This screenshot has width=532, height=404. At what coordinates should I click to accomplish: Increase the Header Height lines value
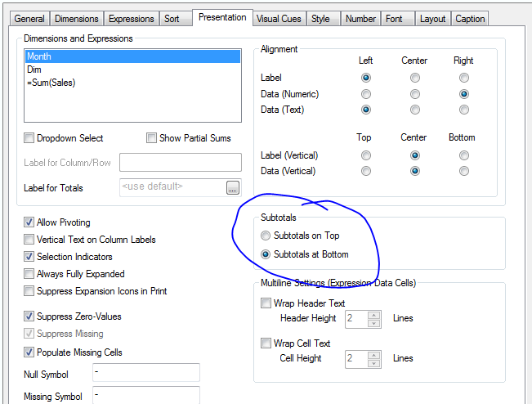click(374, 315)
